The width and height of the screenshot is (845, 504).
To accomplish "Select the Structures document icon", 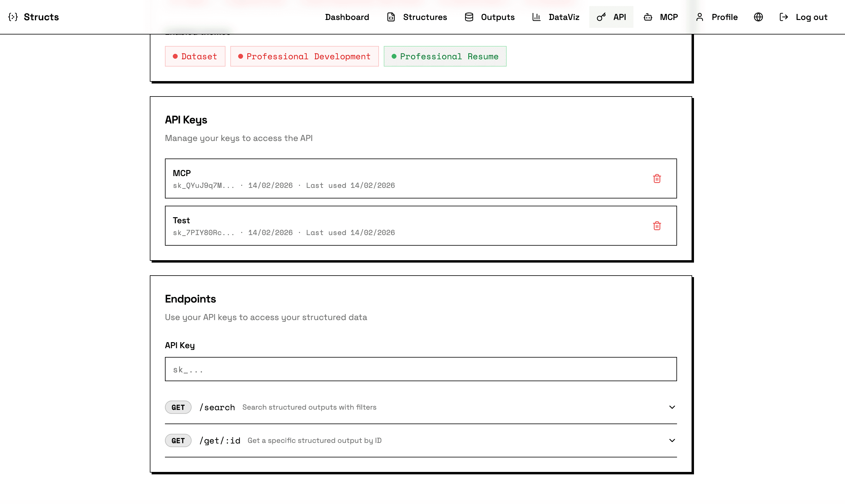I will coord(391,17).
